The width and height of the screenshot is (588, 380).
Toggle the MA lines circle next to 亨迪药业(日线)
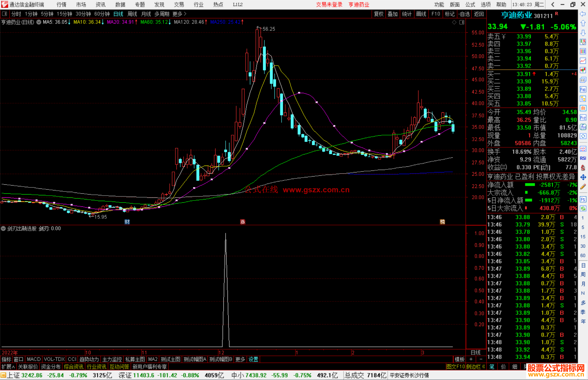pos(39,22)
